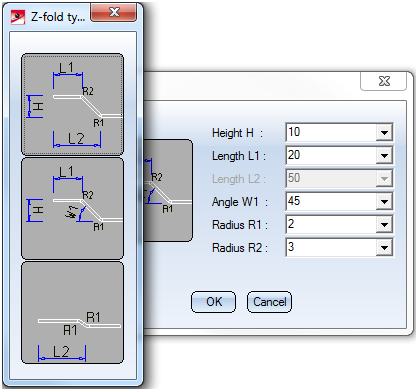Confirm settings with the OK button

[x=213, y=302]
